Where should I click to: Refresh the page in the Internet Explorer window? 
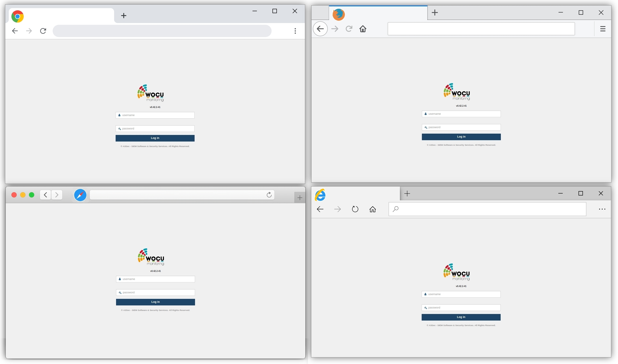coord(355,209)
